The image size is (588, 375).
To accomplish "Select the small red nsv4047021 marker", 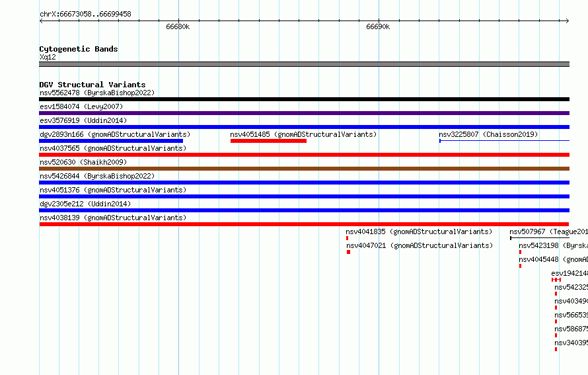I will coord(348,252).
